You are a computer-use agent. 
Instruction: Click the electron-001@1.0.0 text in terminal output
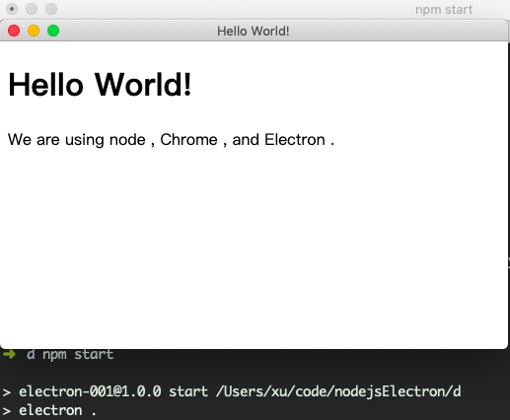pyautogui.click(x=90, y=391)
